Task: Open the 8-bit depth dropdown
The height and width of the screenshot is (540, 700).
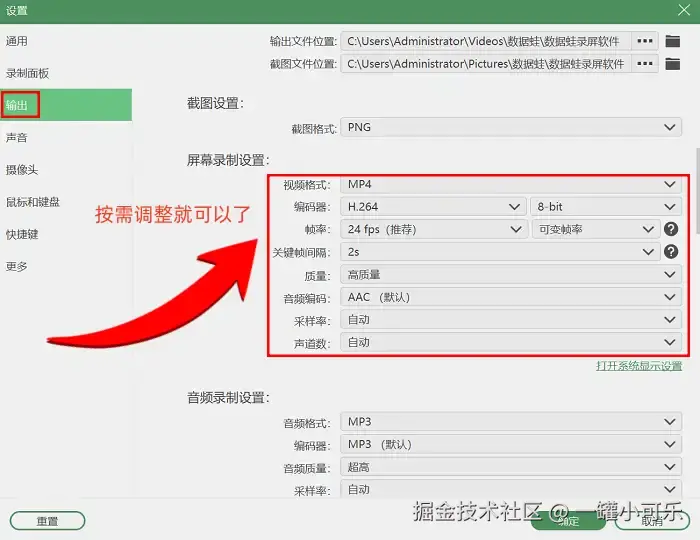Action: tap(606, 207)
